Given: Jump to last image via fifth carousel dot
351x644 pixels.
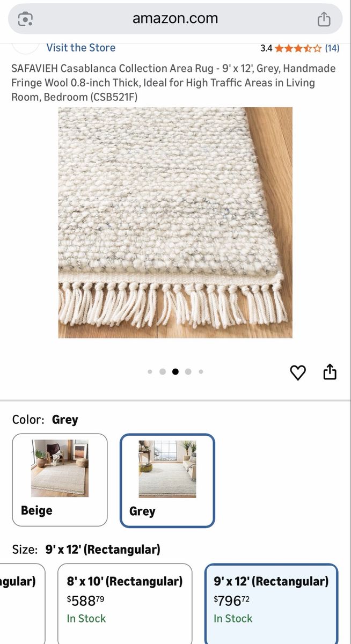Looking at the screenshot, I should click(x=201, y=371).
